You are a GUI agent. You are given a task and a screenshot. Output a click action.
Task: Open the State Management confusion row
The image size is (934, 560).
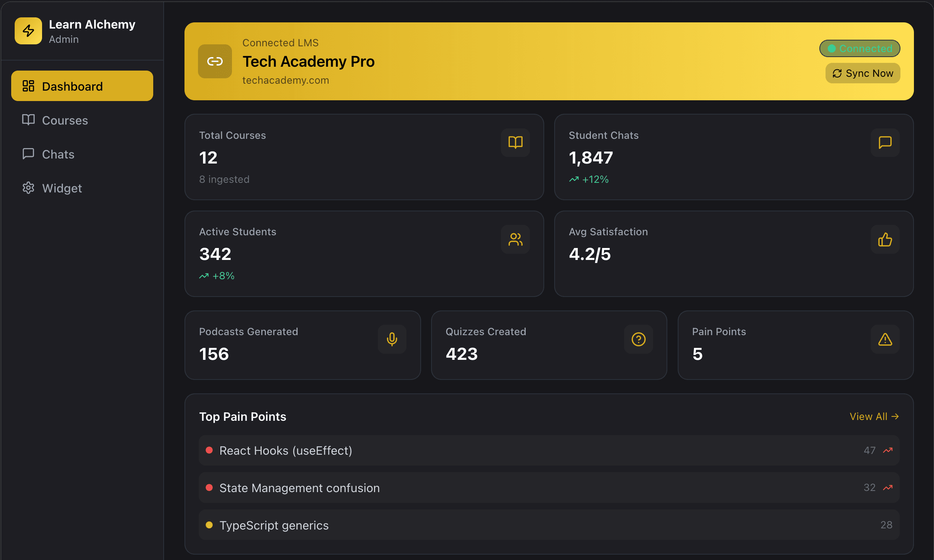point(549,488)
